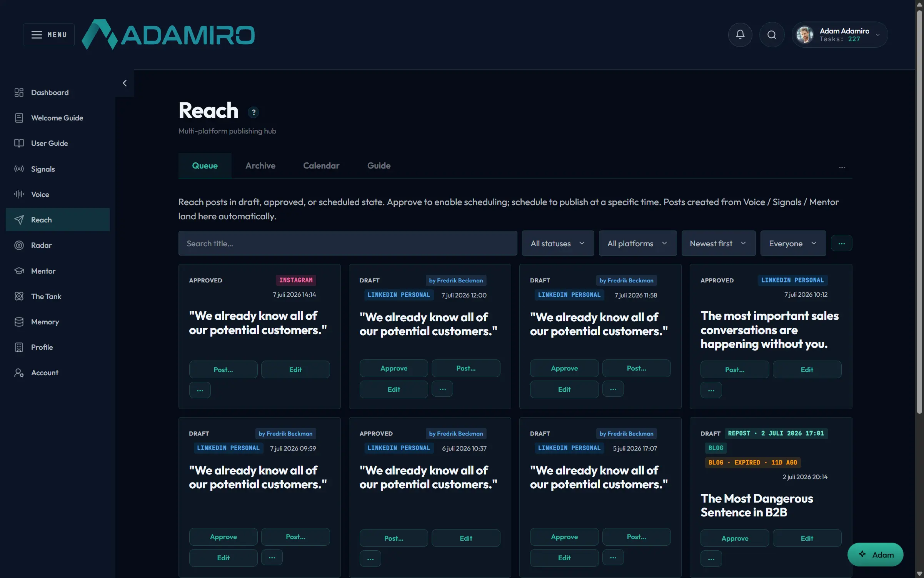Open the Everyone author filter dropdown
Image resolution: width=924 pixels, height=578 pixels.
click(x=793, y=243)
